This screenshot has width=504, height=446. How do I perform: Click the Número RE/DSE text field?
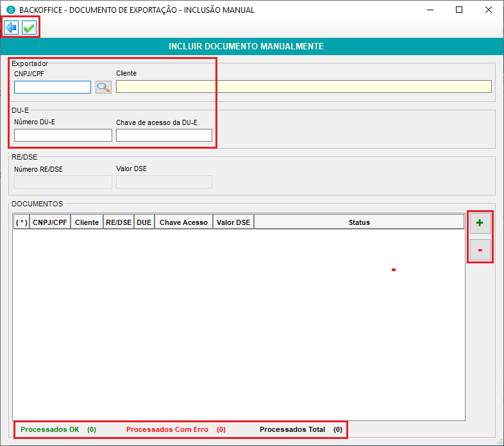(x=63, y=182)
